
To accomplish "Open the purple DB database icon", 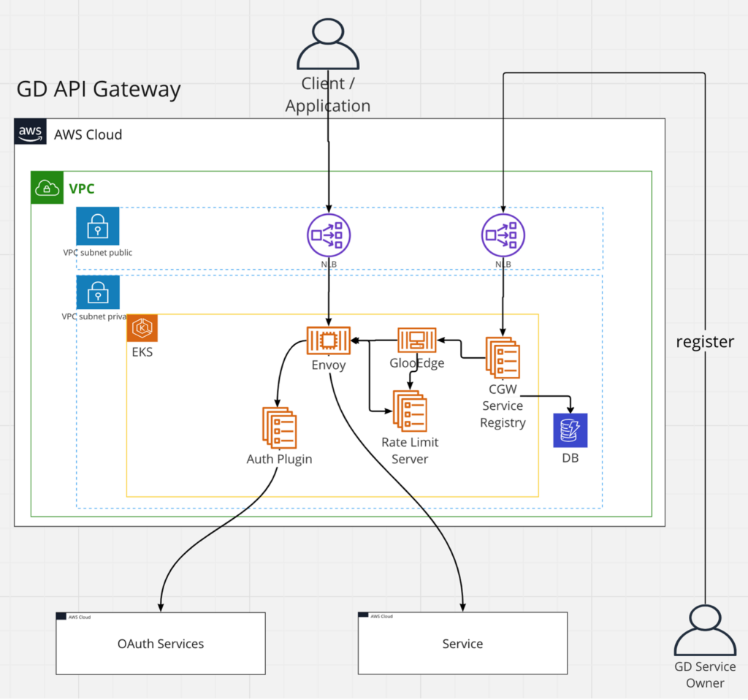I will [x=570, y=430].
